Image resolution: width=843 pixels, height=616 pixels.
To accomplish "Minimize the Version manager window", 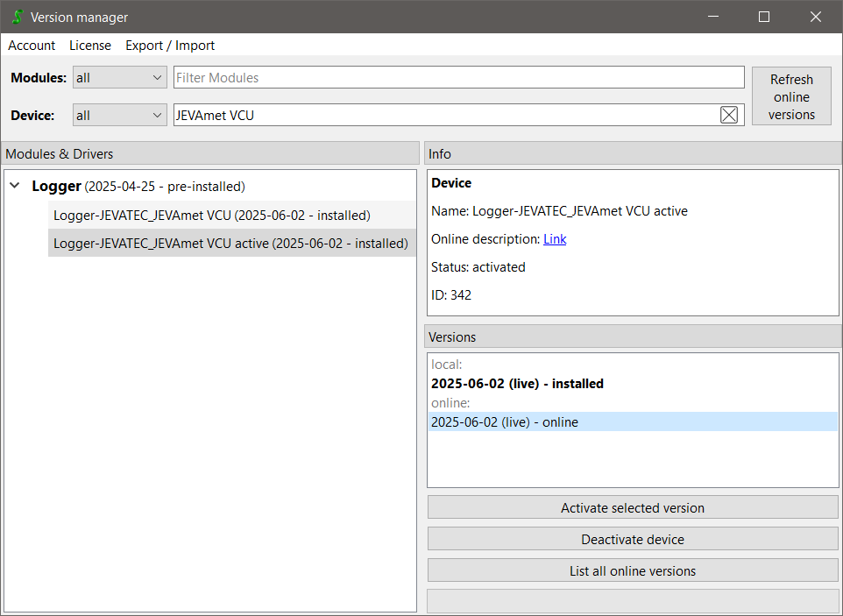I will coord(713,17).
